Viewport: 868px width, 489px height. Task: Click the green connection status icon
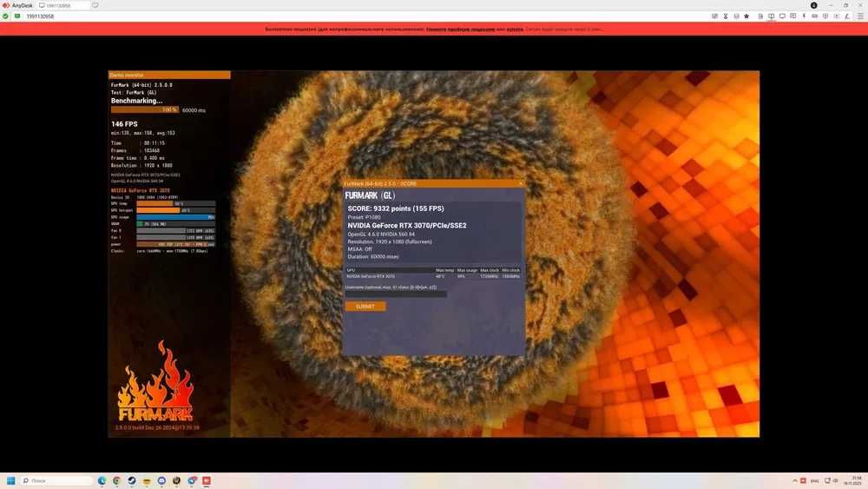click(5, 16)
